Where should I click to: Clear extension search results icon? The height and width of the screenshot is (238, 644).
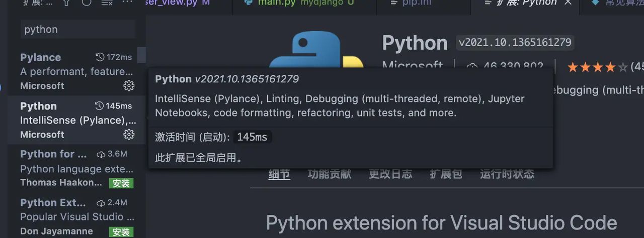point(107,2)
